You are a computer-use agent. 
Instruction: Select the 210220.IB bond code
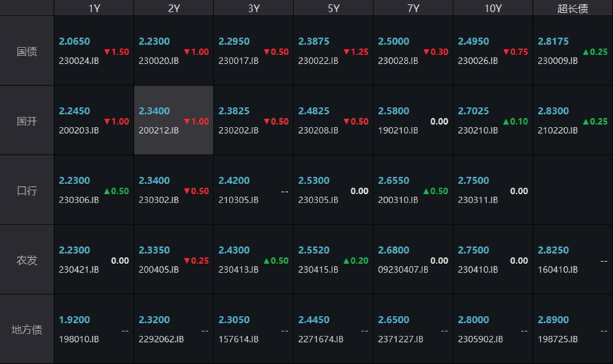[x=557, y=131]
